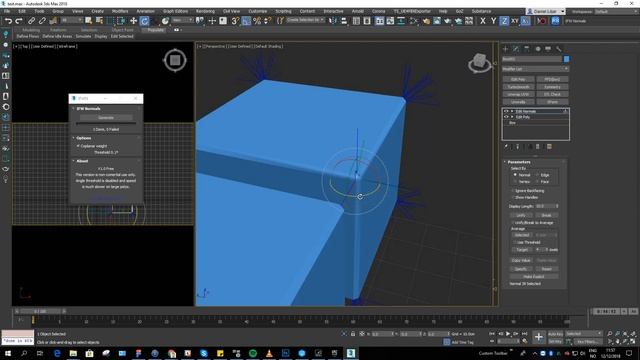The height and width of the screenshot is (360, 640).
Task: Select the Edge radio option
Action: pyautogui.click(x=538, y=175)
